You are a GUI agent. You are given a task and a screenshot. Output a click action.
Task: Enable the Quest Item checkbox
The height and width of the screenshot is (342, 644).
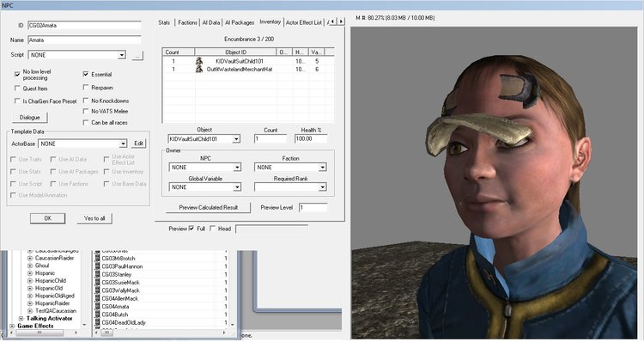pyautogui.click(x=17, y=88)
